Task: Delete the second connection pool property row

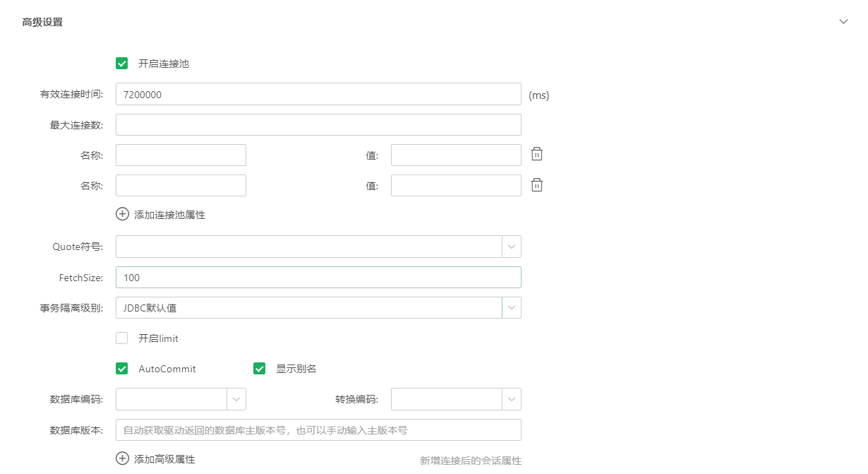Action: (537, 185)
